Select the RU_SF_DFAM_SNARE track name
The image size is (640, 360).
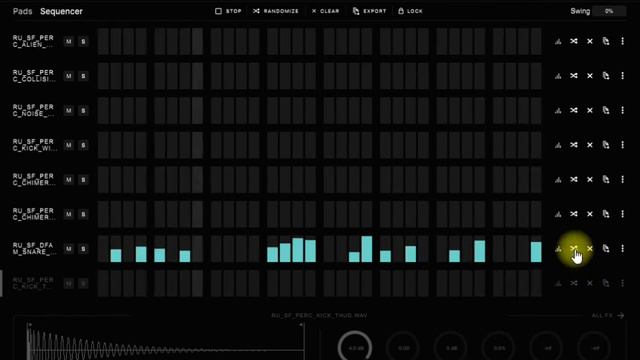34,249
